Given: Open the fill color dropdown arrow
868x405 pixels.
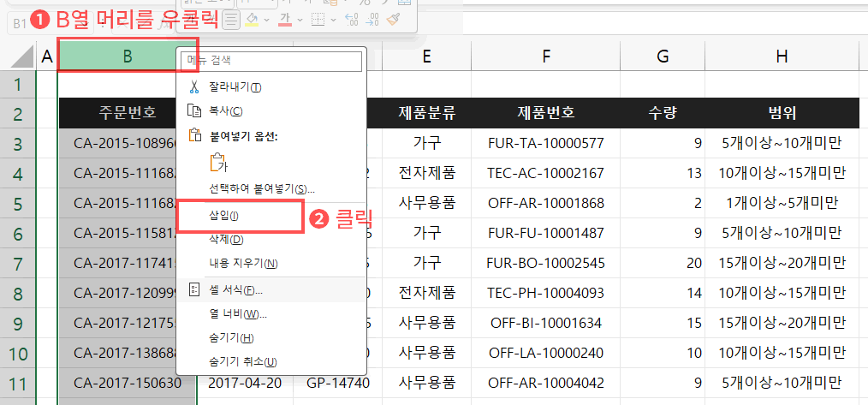Looking at the screenshot, I should tap(267, 21).
